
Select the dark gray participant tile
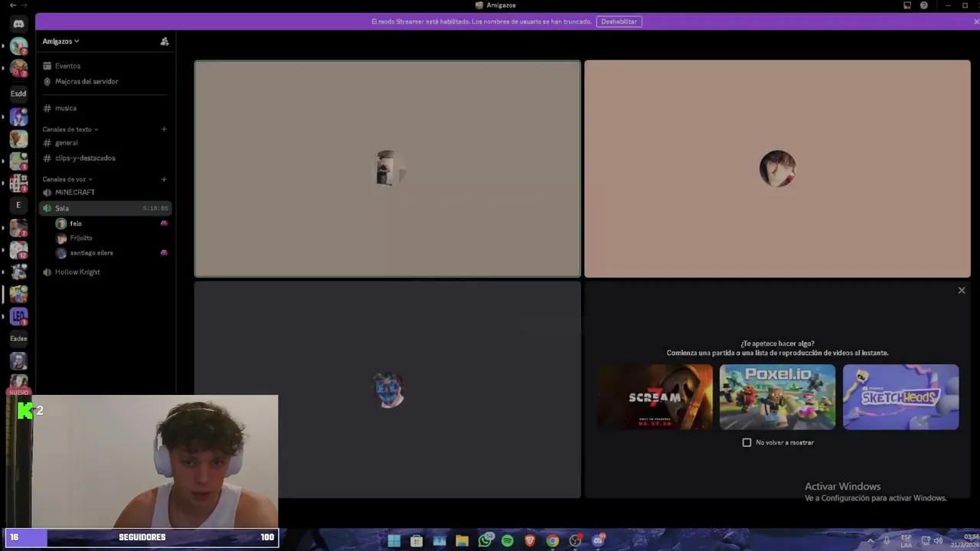click(387, 390)
